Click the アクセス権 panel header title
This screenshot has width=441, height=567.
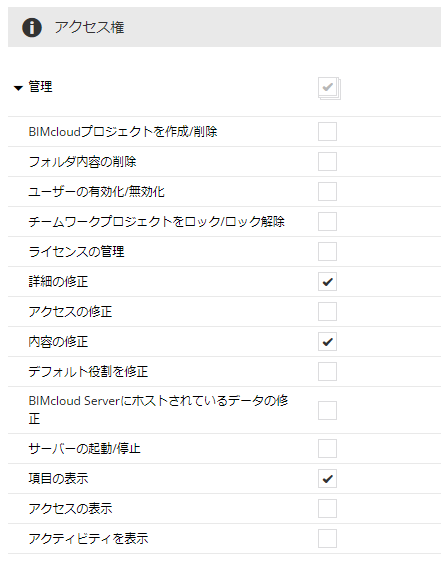click(x=89, y=27)
